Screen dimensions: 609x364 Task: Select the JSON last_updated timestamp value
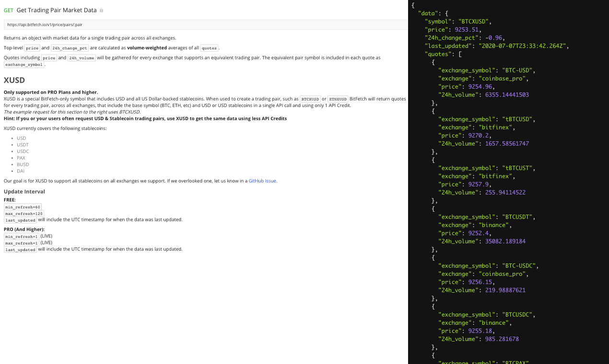pos(523,46)
